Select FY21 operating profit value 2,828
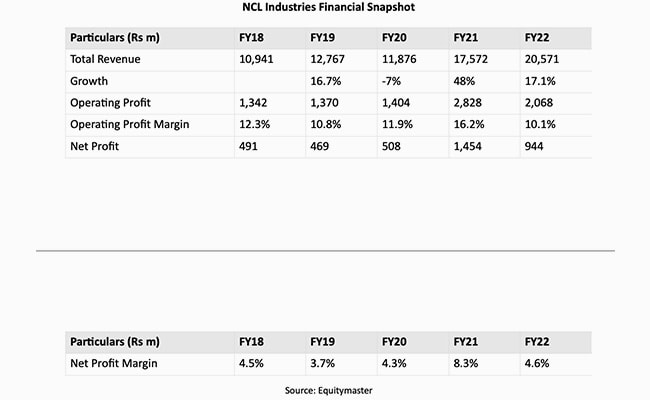650x400 pixels. 468,103
